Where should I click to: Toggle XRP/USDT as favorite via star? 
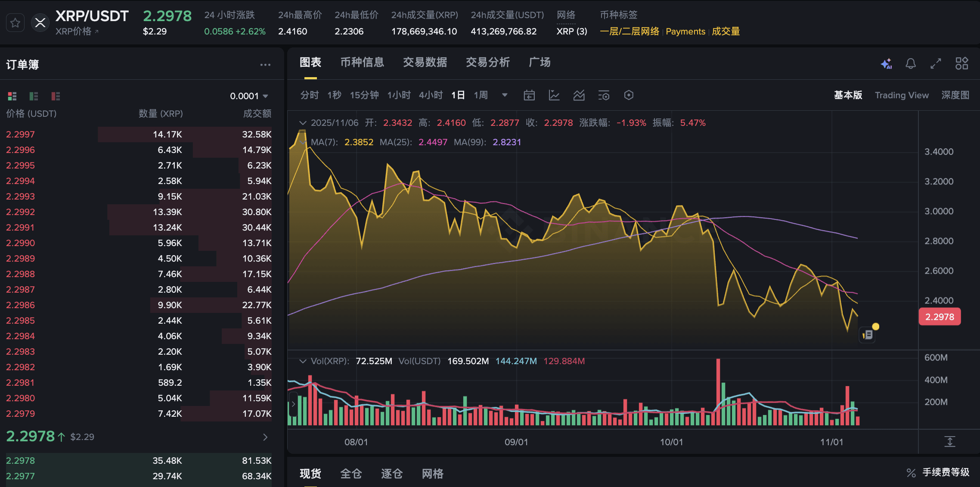[16, 22]
